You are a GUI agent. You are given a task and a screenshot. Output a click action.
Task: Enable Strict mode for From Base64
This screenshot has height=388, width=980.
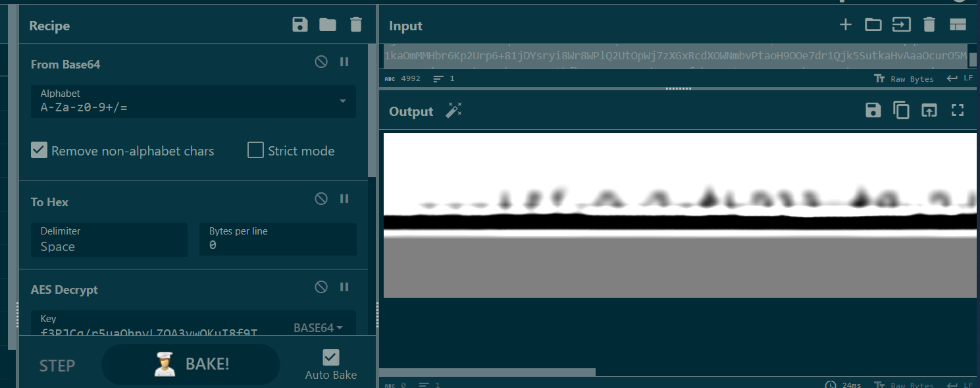[x=255, y=150]
